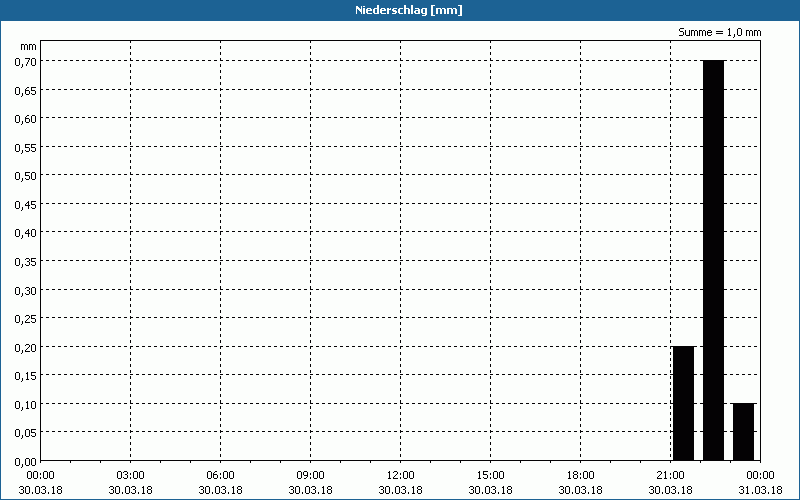The image size is (800, 500).
Task: Click the 0,65 y-axis label
Action: (x=25, y=90)
